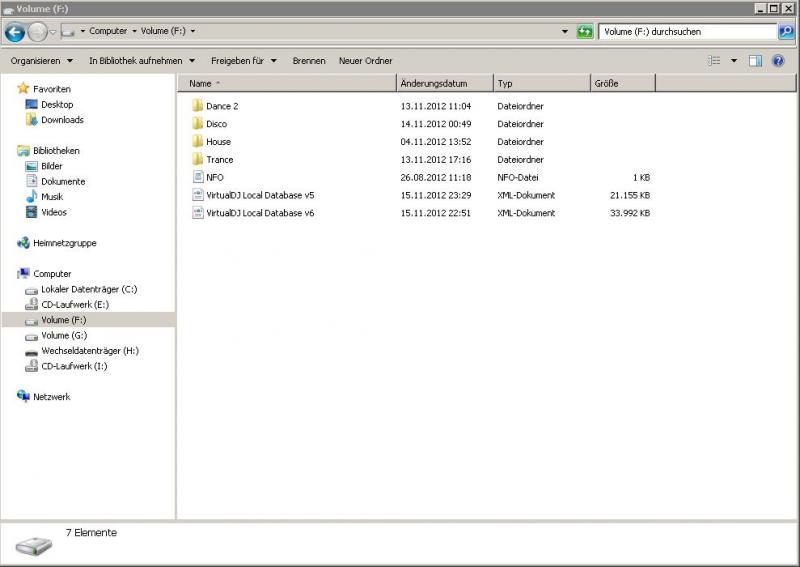The width and height of the screenshot is (800, 567).
Task: Open 'In Bibliothek aufnehmen' menu
Action: pos(142,61)
